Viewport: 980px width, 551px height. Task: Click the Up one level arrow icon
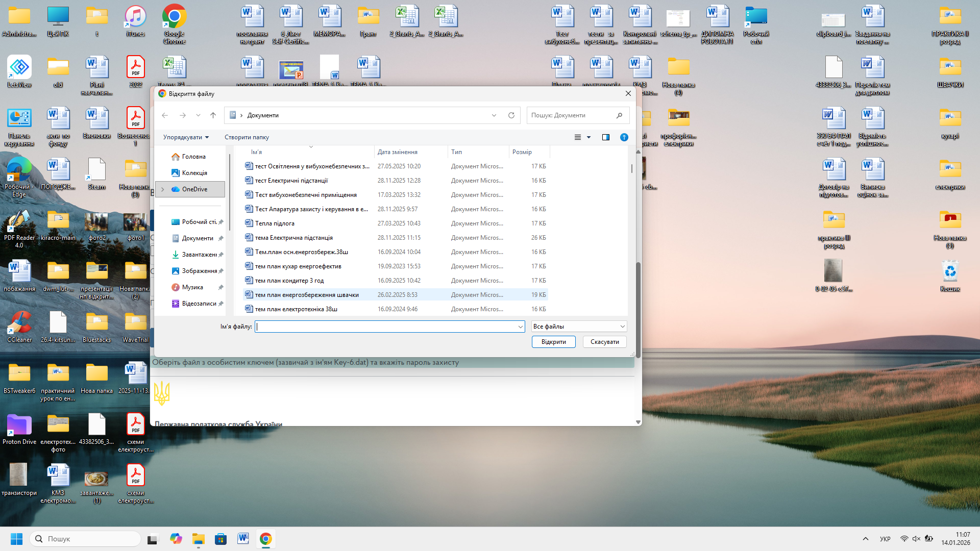click(213, 115)
